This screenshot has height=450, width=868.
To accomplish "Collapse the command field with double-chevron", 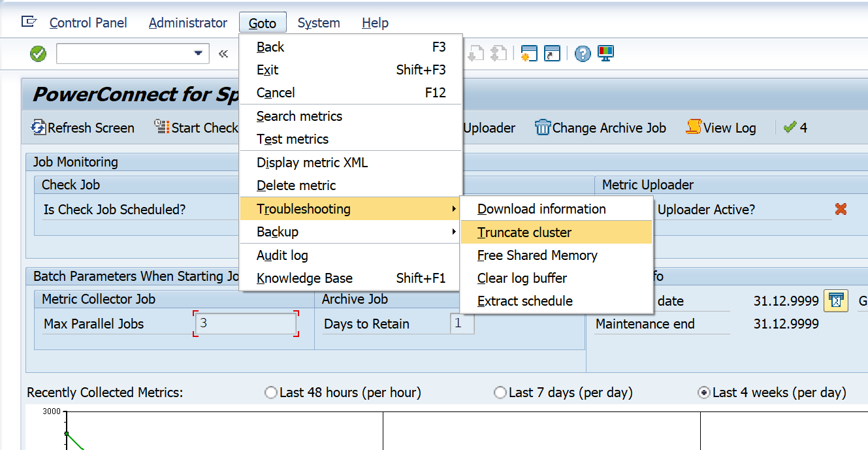I will (223, 54).
